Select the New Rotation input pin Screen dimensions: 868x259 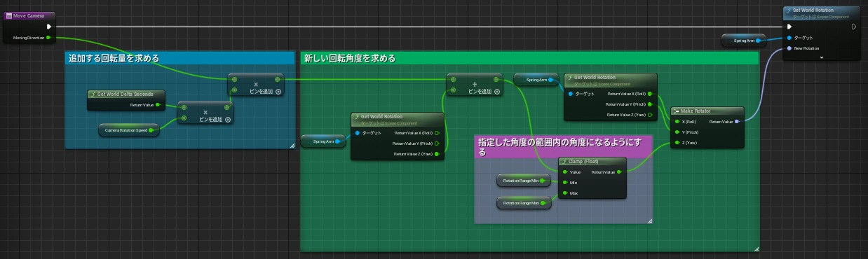tap(790, 48)
